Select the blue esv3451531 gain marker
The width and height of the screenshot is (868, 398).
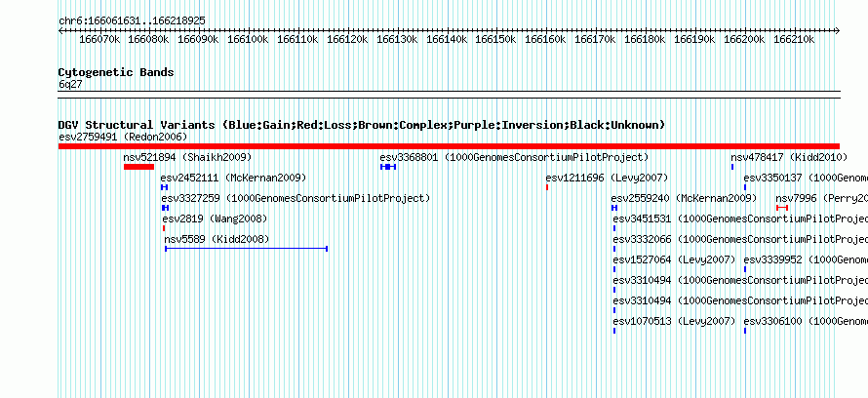pyautogui.click(x=614, y=228)
